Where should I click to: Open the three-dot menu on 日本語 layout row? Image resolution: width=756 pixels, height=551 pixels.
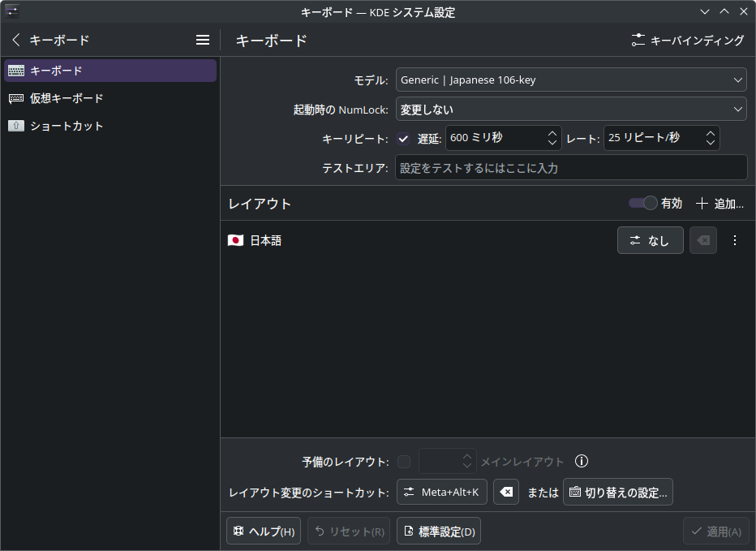[x=735, y=239]
